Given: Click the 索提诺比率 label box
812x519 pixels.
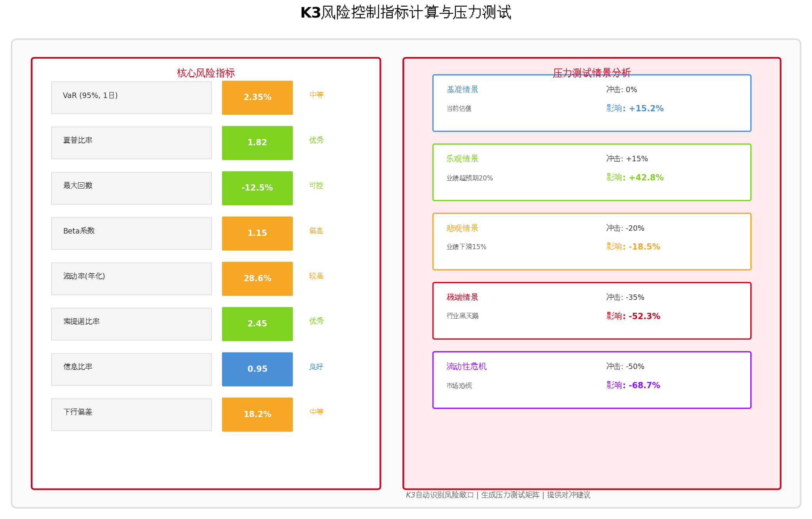Looking at the screenshot, I should tap(132, 324).
